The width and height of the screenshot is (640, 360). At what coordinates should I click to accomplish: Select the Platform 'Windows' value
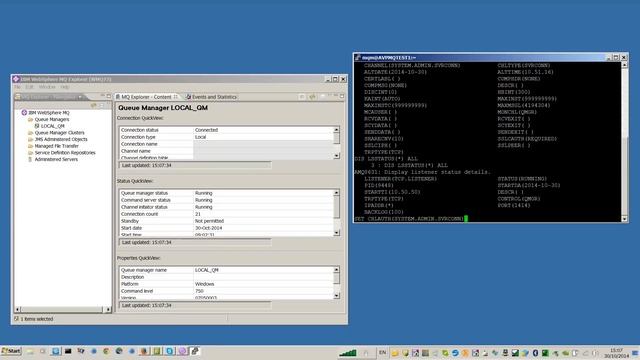(x=204, y=284)
